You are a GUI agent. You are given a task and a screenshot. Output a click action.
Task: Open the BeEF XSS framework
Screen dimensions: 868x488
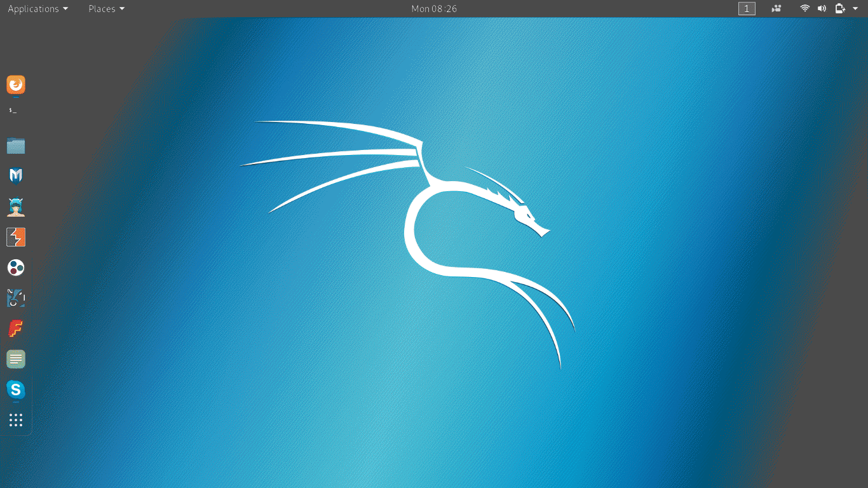(x=15, y=268)
